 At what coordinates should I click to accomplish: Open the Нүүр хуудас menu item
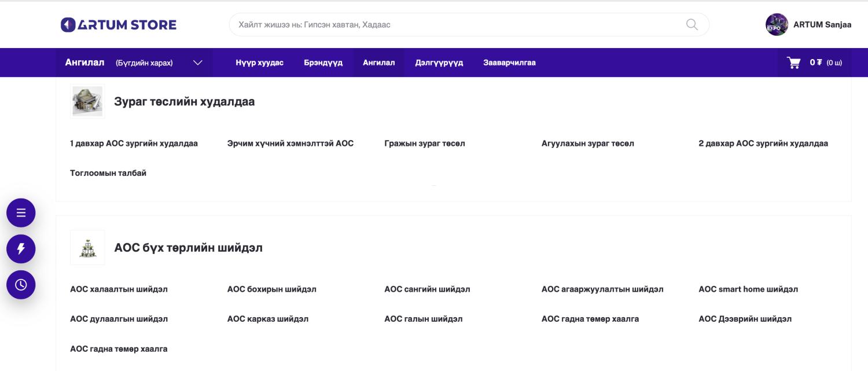point(259,63)
